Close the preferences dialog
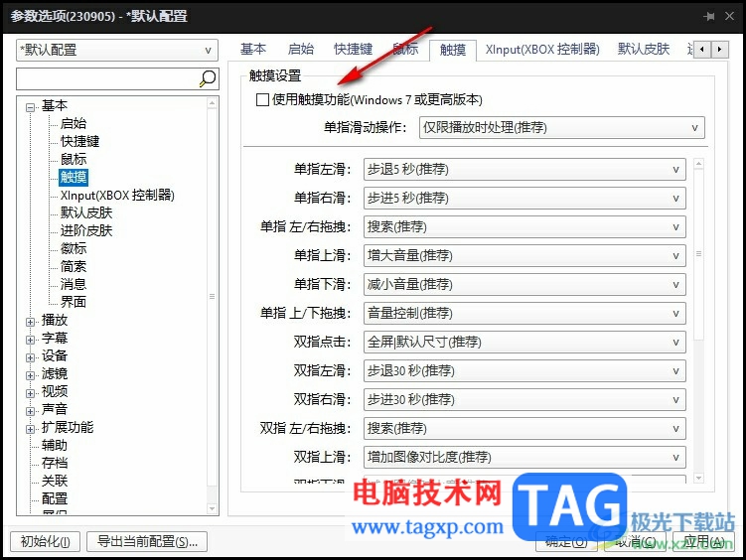This screenshot has height=560, width=746. click(x=729, y=16)
